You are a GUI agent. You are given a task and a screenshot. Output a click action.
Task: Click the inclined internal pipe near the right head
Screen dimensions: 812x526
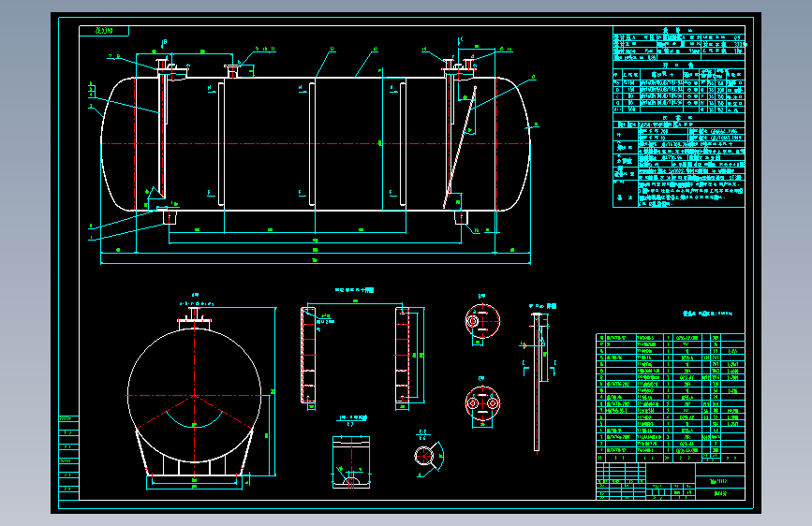[460, 148]
